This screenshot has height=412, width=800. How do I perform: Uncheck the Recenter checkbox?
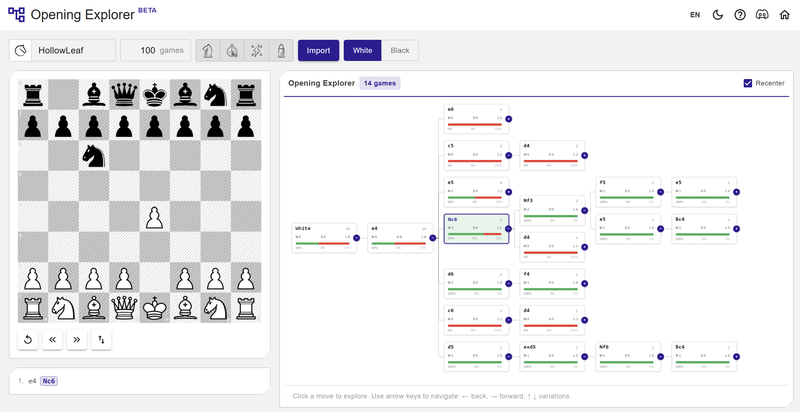[748, 83]
